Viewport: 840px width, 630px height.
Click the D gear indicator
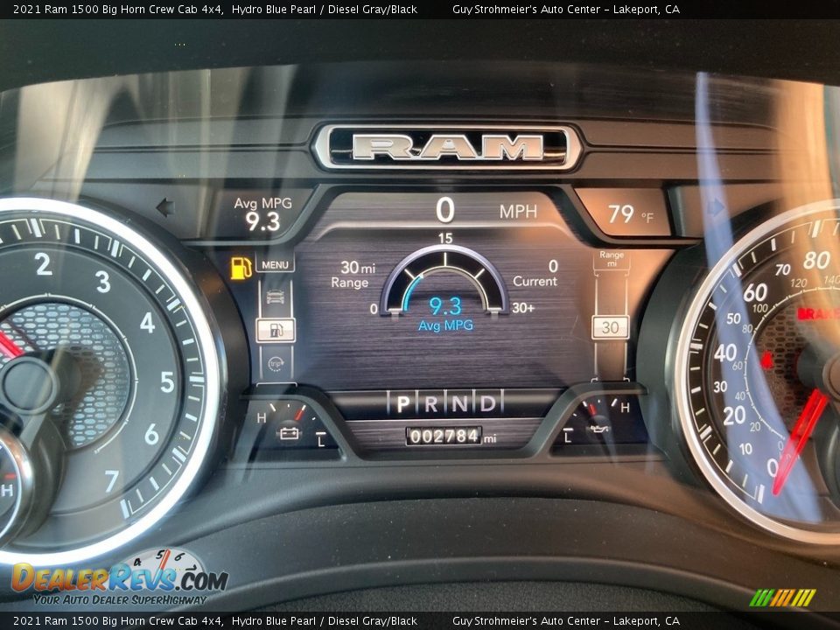coord(487,403)
